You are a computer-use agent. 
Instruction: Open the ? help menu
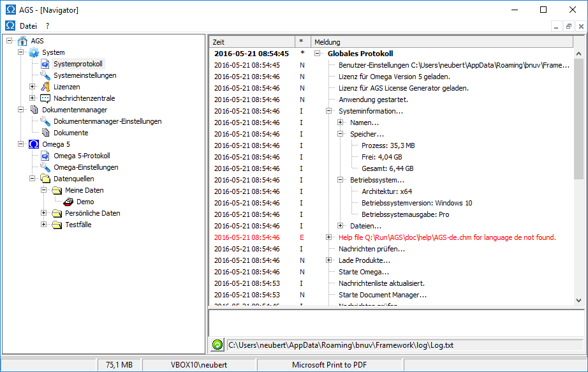click(x=47, y=26)
